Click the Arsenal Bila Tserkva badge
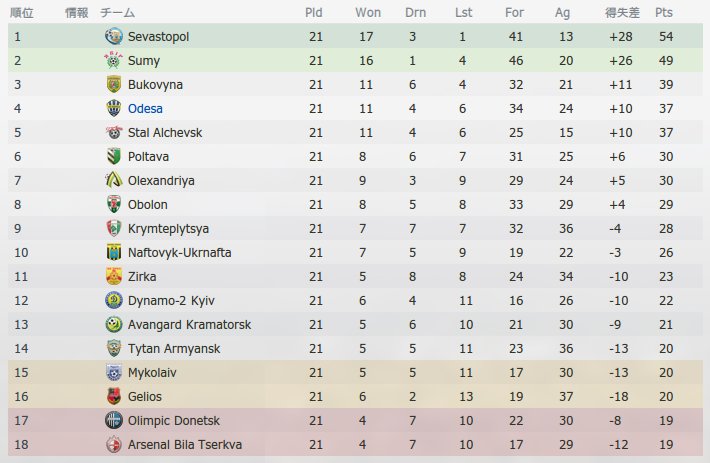The image size is (710, 463). point(114,444)
